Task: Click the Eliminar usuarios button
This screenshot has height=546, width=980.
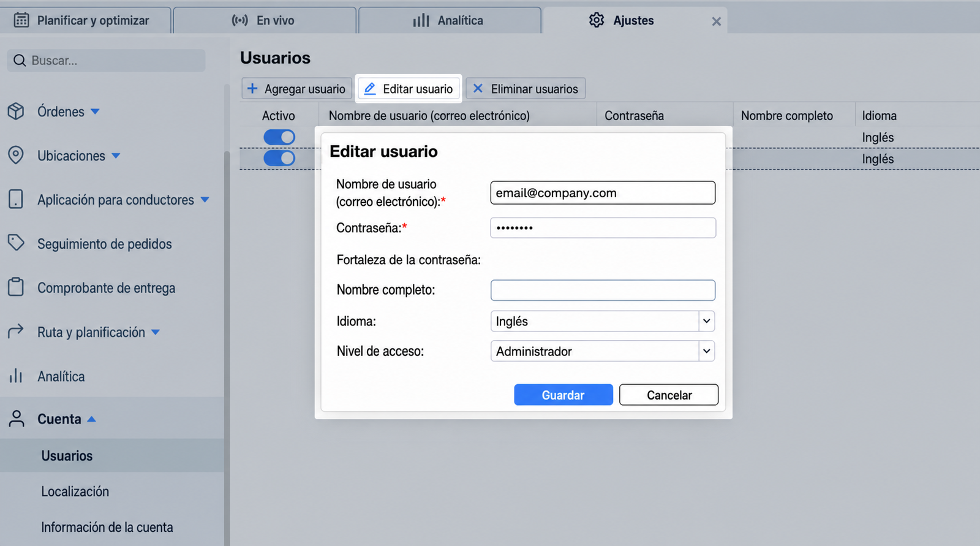Action: [x=526, y=88]
